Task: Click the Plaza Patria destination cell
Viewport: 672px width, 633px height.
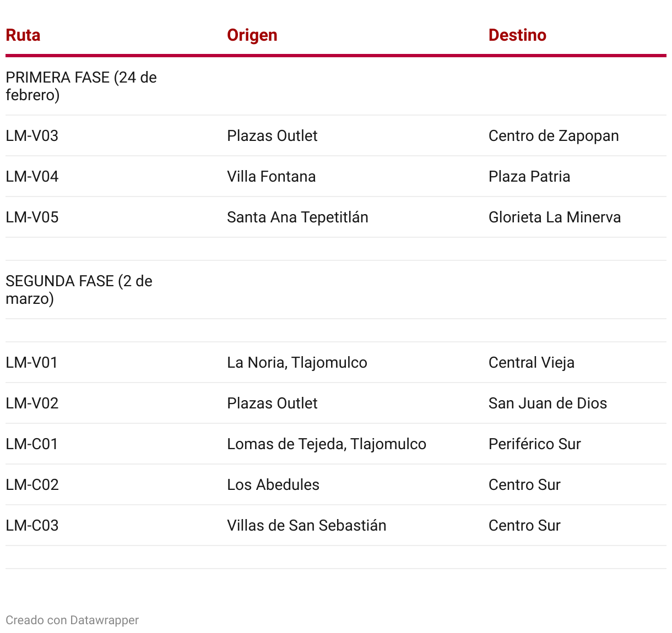Action: point(529,177)
